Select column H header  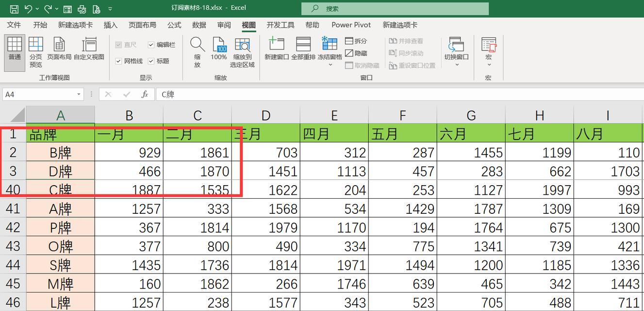[x=540, y=115]
